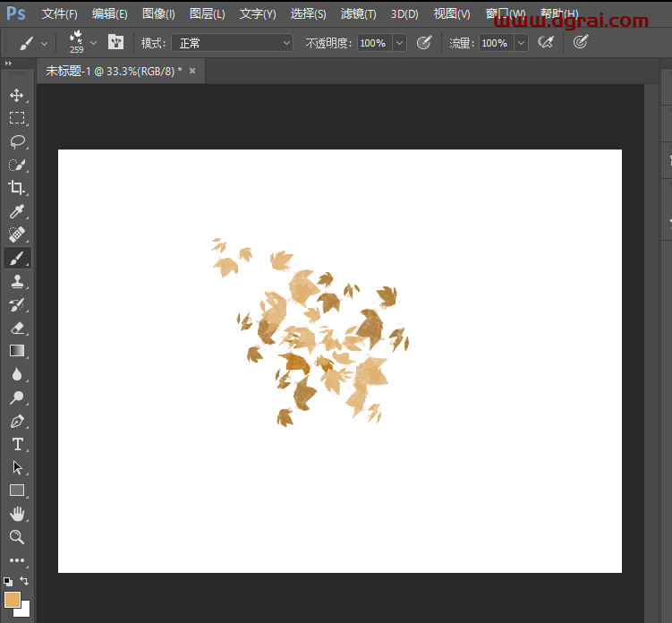Select the Quick Selection tool
Viewport: 672px width, 623px height.
point(17,165)
